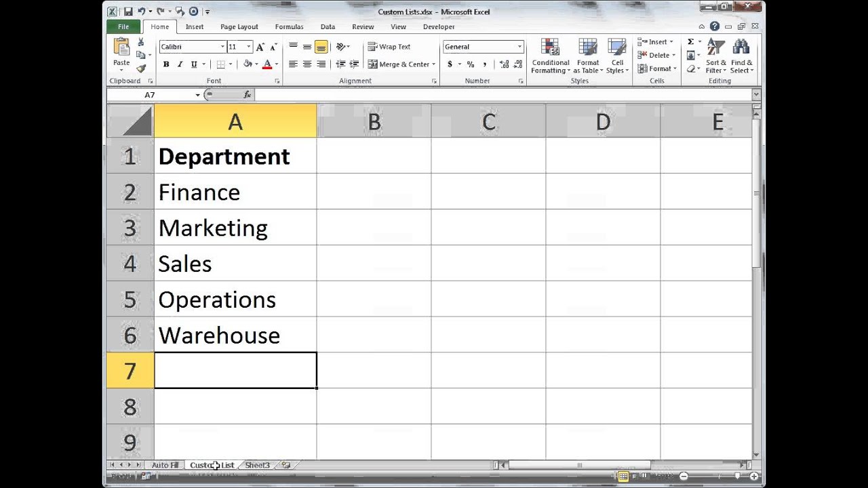The height and width of the screenshot is (488, 868).
Task: Click the Fill down icon
Action: click(x=691, y=55)
